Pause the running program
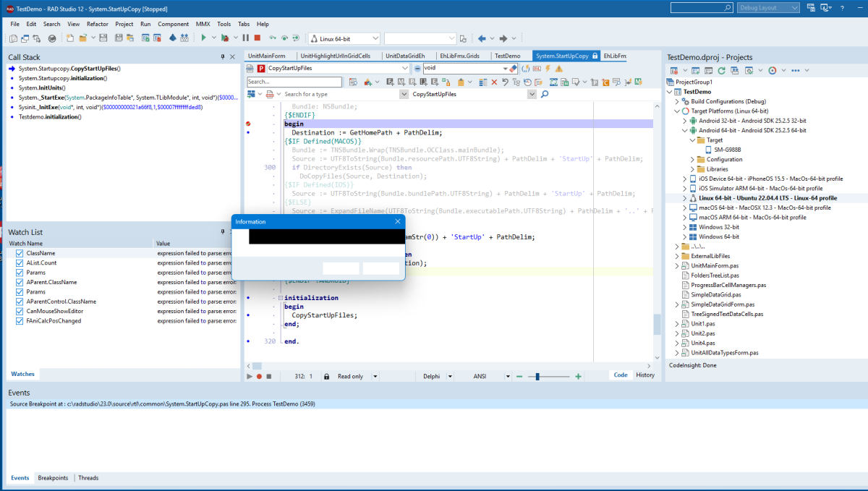The image size is (868, 491). (x=246, y=38)
